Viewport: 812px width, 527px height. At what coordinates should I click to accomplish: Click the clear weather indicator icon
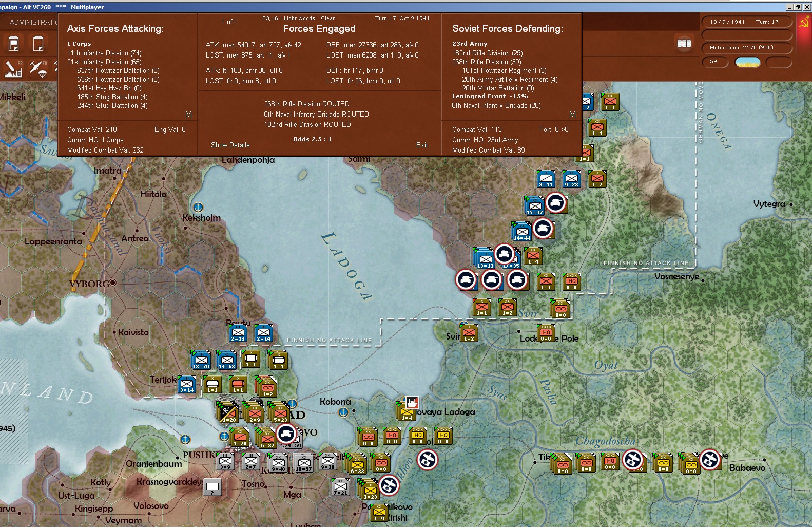pos(748,62)
